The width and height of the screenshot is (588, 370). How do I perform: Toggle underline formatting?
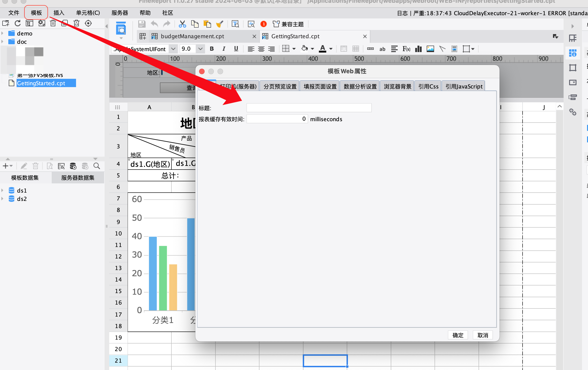pyautogui.click(x=236, y=49)
